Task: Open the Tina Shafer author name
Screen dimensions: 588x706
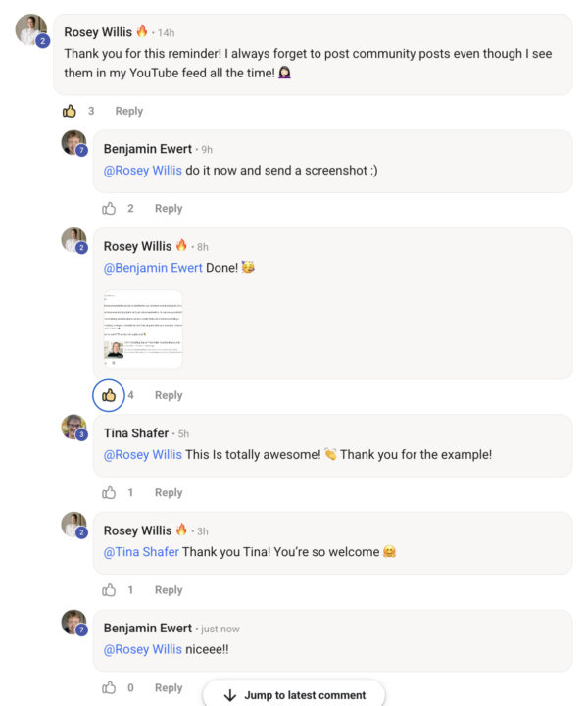Action: pyautogui.click(x=136, y=433)
